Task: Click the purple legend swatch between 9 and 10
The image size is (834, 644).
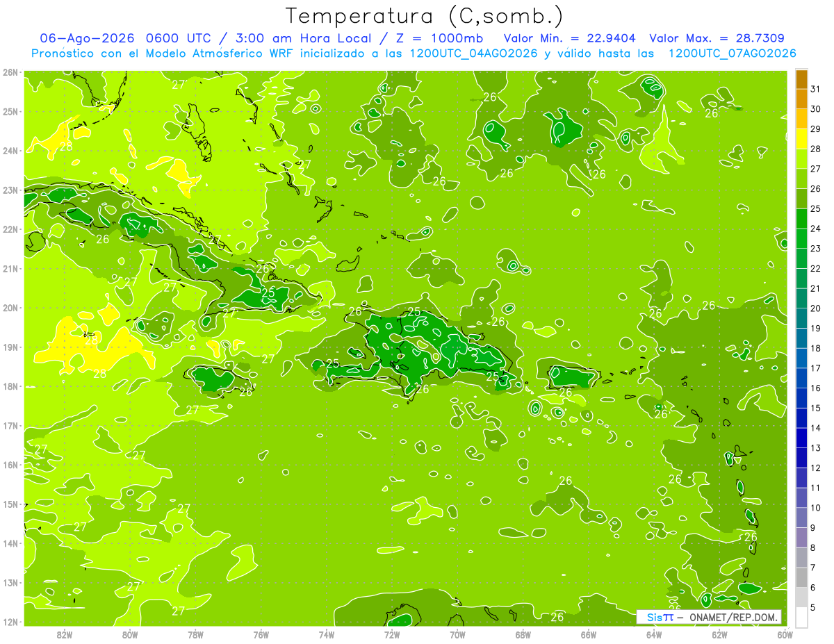Action: point(801,518)
